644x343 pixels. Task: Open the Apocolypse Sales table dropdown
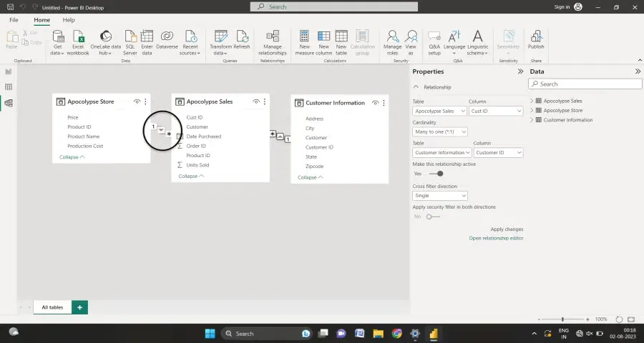[x=439, y=111]
